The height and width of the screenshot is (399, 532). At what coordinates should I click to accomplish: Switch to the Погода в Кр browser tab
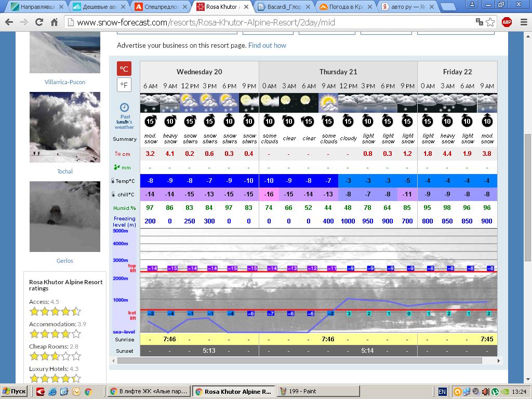tap(346, 7)
